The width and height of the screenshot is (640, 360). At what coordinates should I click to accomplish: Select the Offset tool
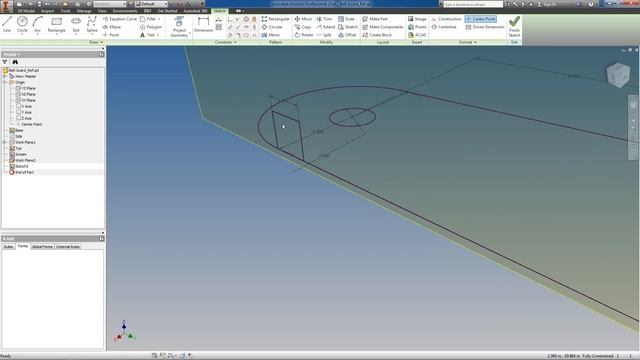347,35
